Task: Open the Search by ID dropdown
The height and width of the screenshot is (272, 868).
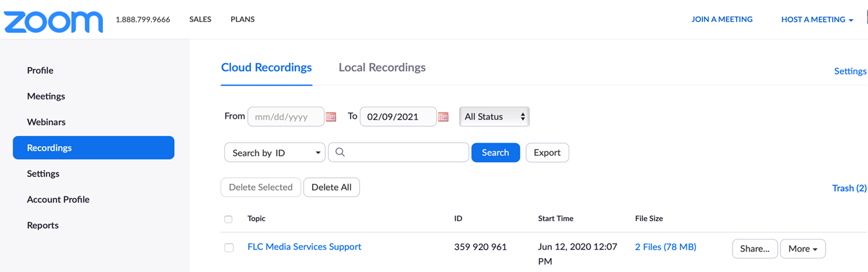Action: point(275,153)
